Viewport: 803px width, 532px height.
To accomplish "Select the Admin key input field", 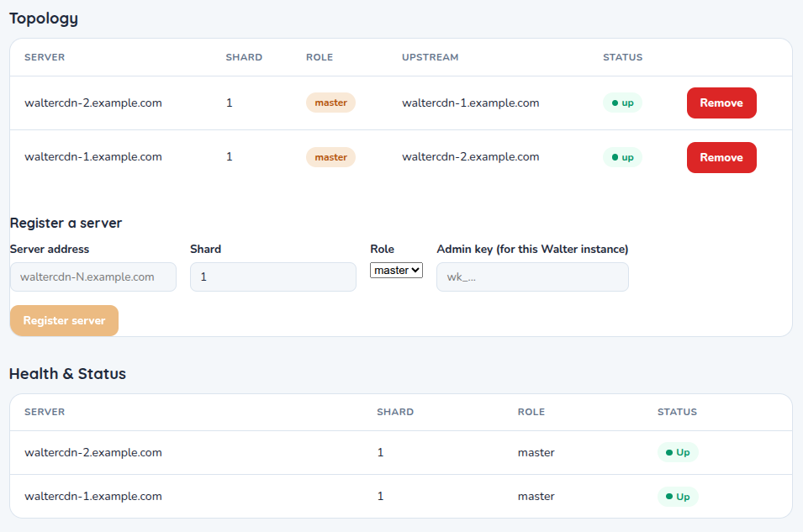I will point(532,277).
